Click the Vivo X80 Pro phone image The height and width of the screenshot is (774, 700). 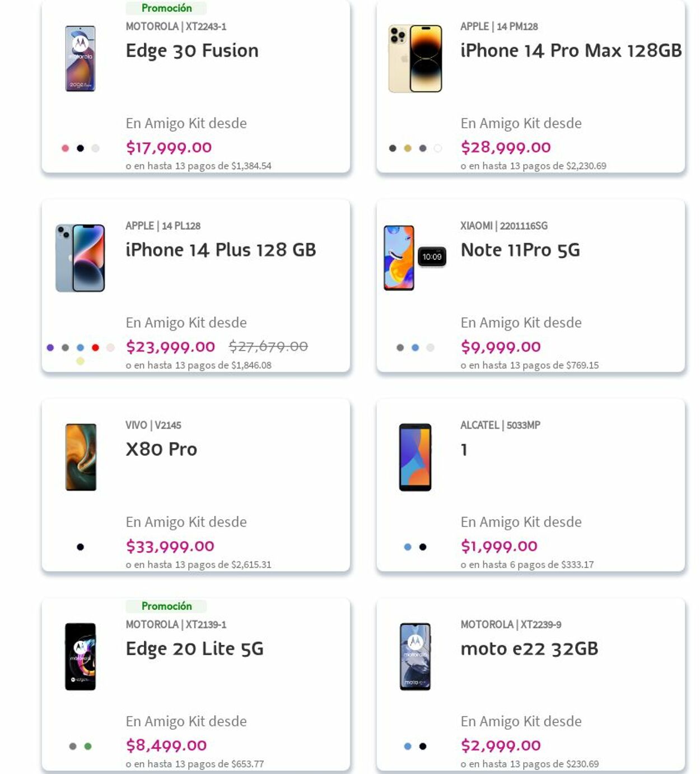(x=81, y=457)
